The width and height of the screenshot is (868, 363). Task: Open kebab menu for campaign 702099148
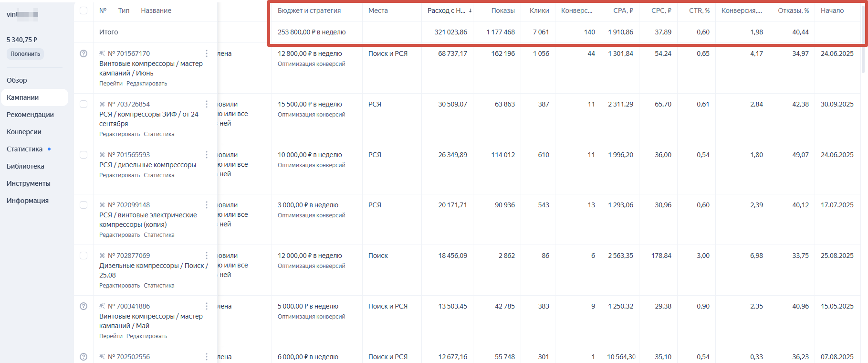coord(206,205)
